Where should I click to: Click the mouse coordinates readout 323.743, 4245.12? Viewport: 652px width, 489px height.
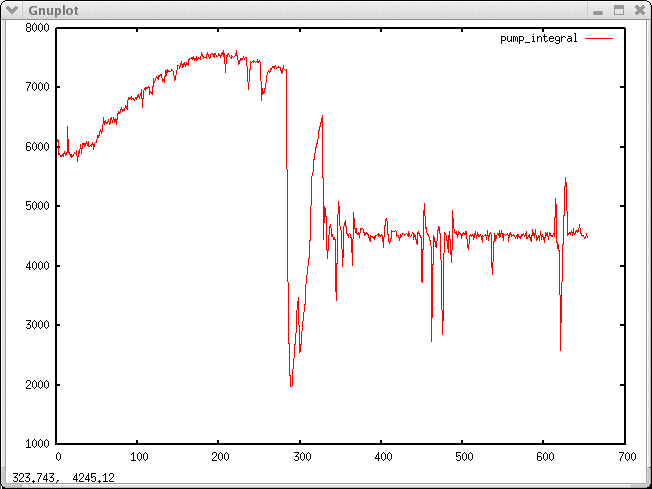click(63, 477)
